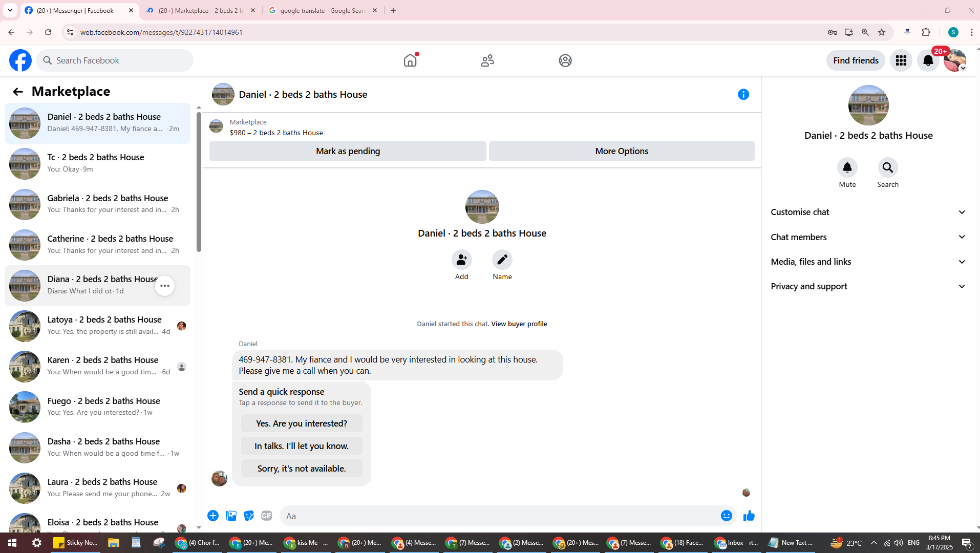980x553 pixels.
Task: Open Catherine 2 beds 2 baths chat
Action: [97, 245]
